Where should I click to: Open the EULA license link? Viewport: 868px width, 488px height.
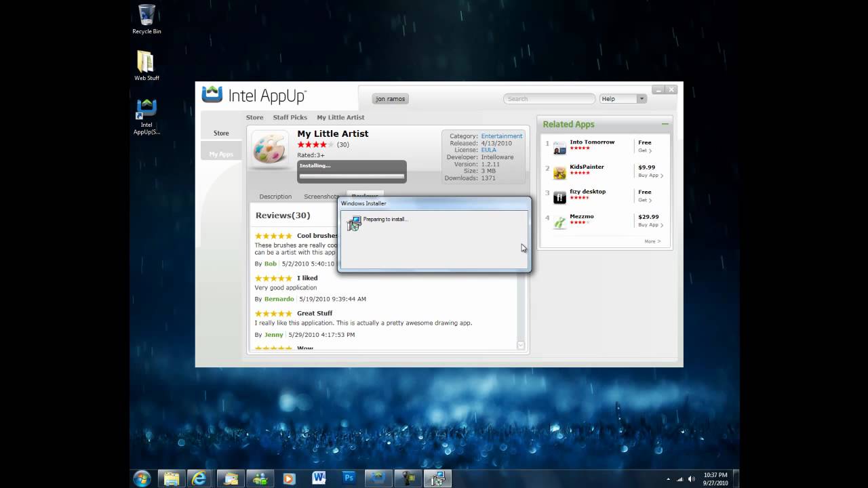(489, 150)
